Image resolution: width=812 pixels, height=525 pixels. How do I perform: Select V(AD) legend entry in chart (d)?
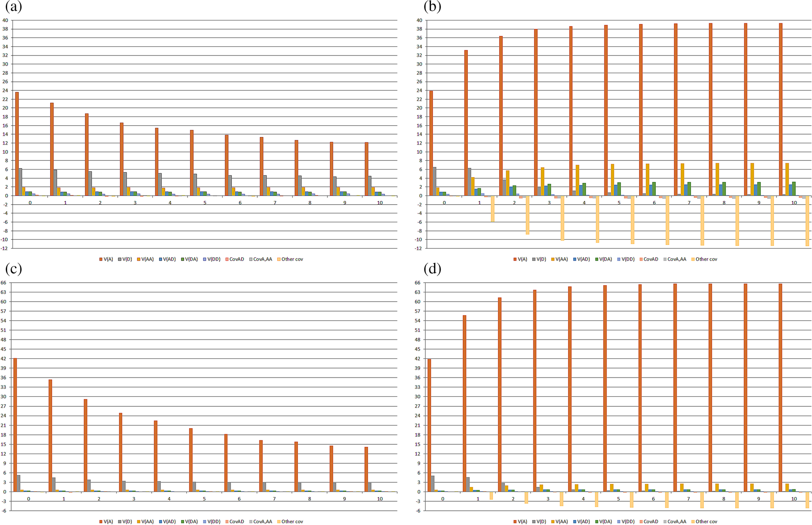581,522
